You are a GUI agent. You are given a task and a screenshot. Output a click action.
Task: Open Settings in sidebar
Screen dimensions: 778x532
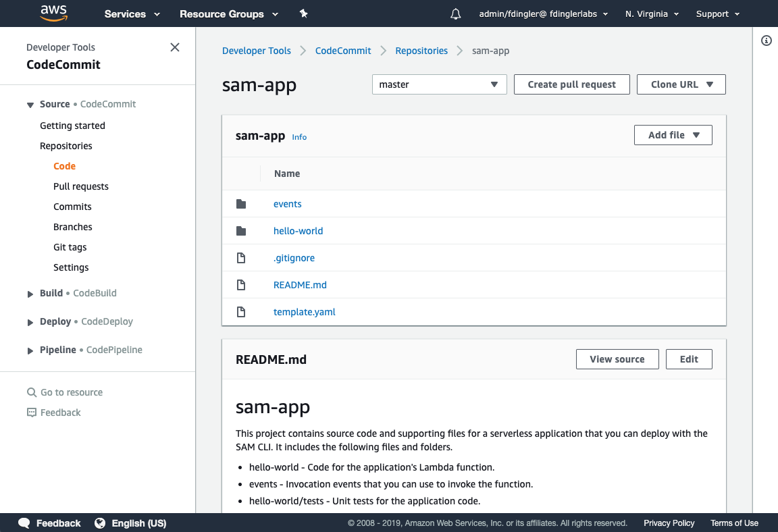pyautogui.click(x=71, y=268)
